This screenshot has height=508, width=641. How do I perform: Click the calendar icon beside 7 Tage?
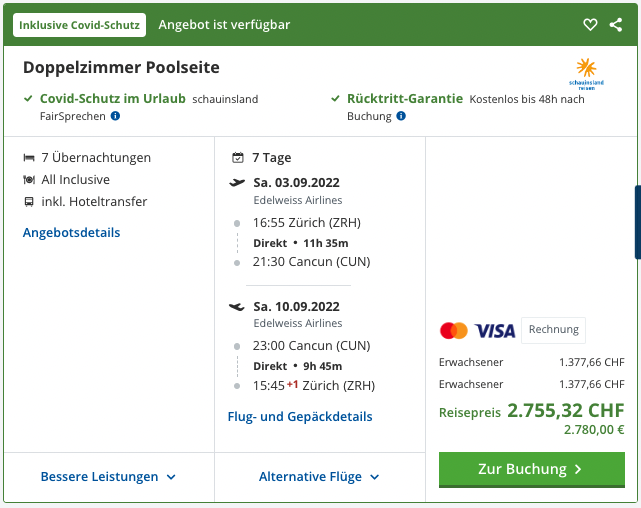coord(237,158)
